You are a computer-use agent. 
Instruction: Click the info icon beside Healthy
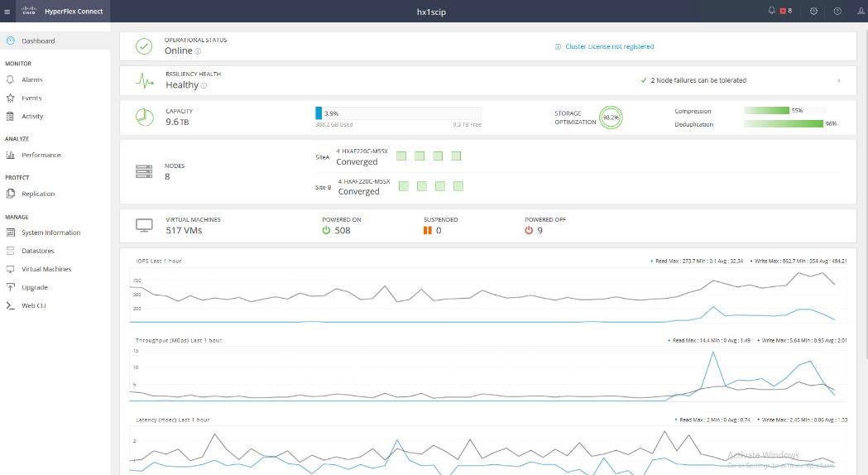point(204,85)
